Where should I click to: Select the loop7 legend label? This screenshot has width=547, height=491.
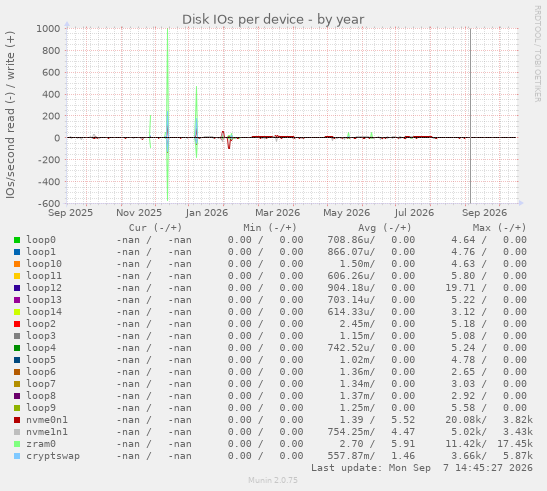click(x=41, y=384)
